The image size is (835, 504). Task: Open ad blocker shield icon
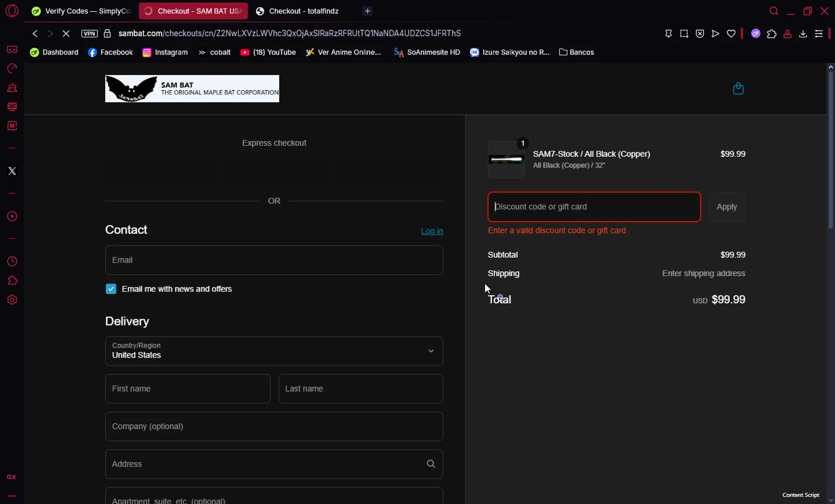(x=700, y=34)
